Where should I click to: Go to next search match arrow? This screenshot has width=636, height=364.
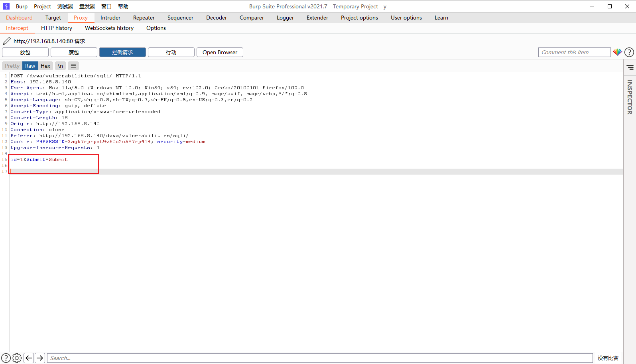40,358
